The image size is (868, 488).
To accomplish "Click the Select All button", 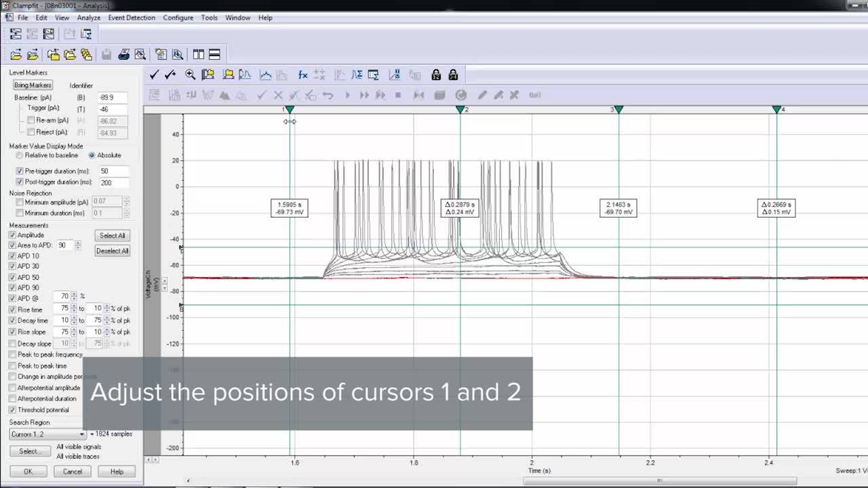I will click(112, 236).
